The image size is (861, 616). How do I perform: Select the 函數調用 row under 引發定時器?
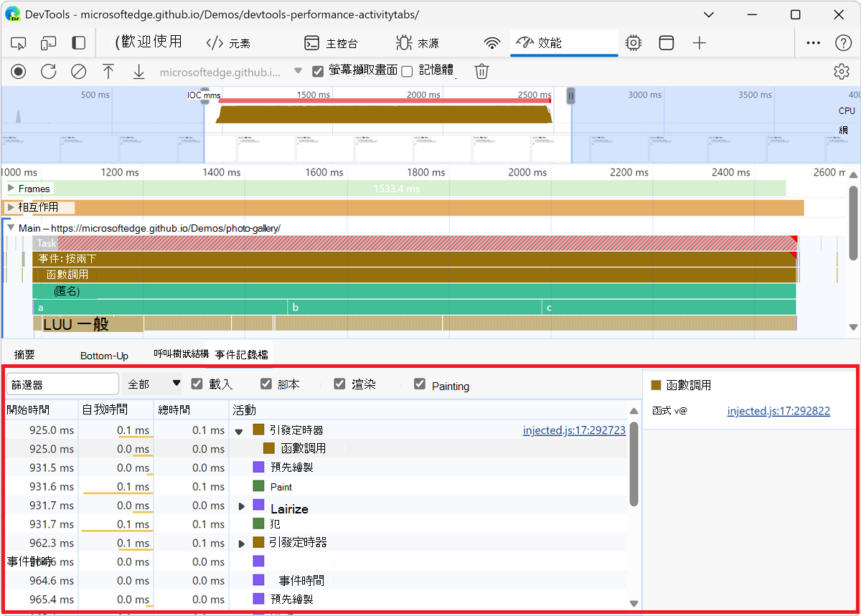316,449
